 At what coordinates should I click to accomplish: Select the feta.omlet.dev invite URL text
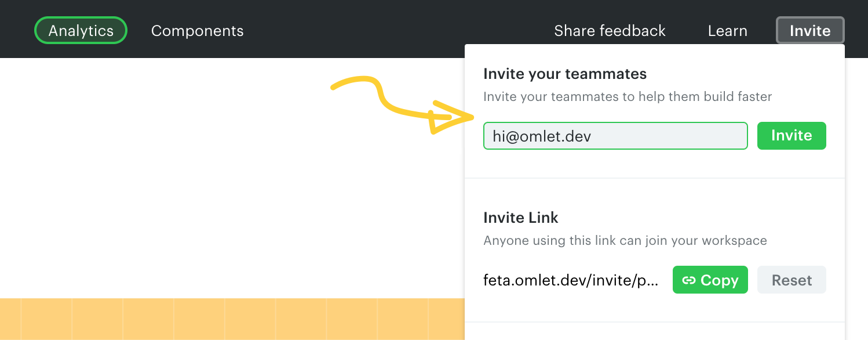570,280
